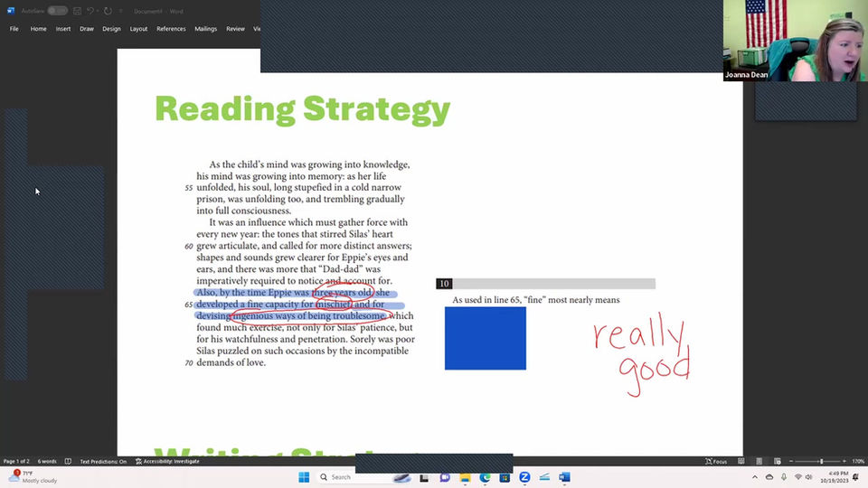Open the Mailings tab

pyautogui.click(x=205, y=29)
